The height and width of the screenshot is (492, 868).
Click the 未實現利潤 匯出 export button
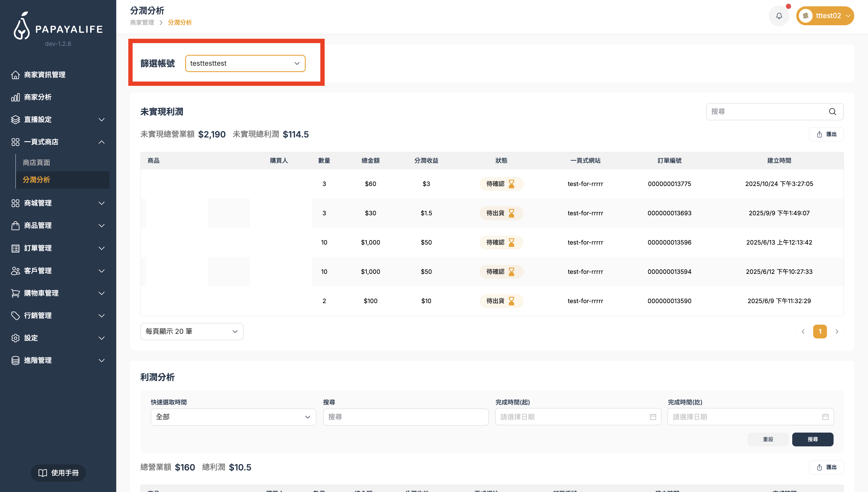826,135
